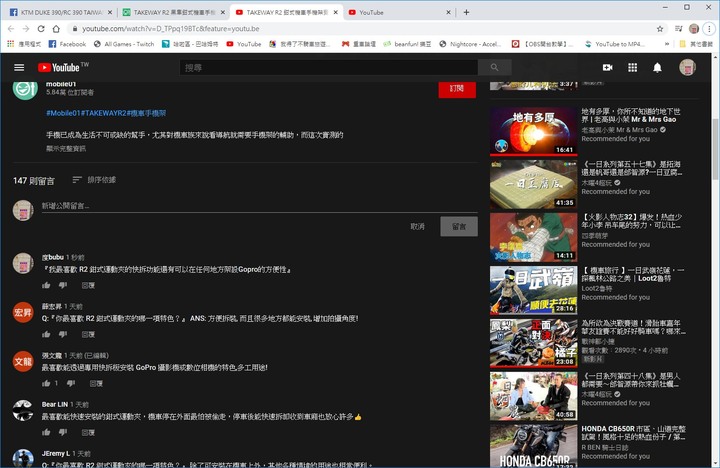
Task: Click 取消 to cancel the comment
Action: click(x=417, y=226)
